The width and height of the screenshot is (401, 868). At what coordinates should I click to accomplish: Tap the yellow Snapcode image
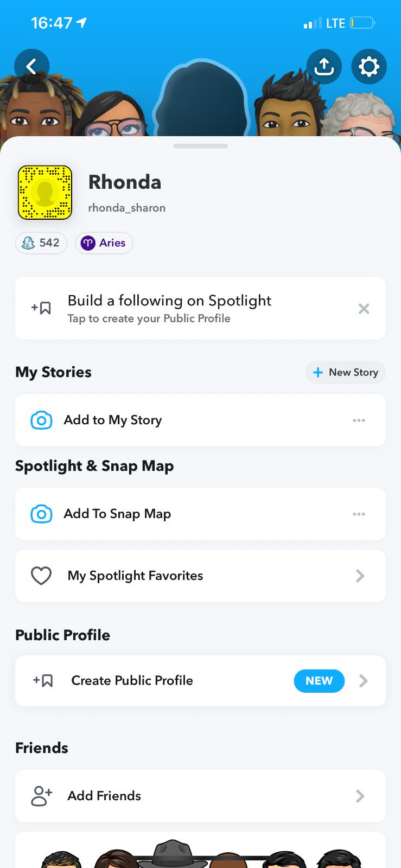(45, 193)
